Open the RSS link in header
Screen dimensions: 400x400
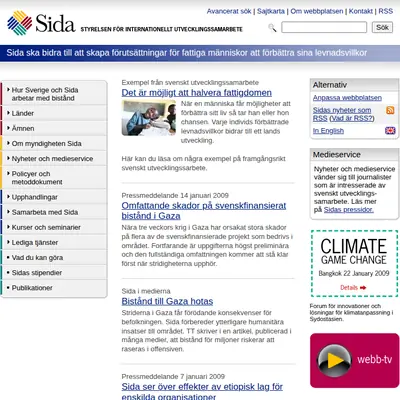point(386,11)
